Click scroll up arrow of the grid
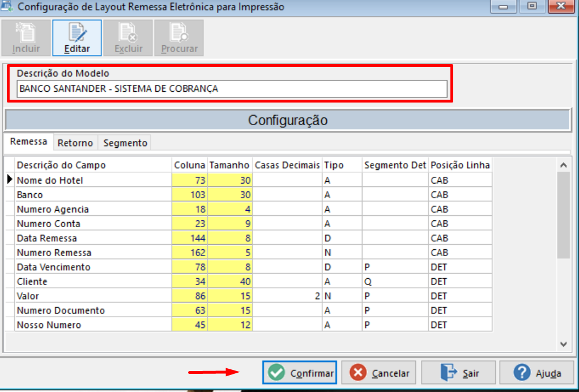This screenshot has width=579, height=392. point(563,165)
